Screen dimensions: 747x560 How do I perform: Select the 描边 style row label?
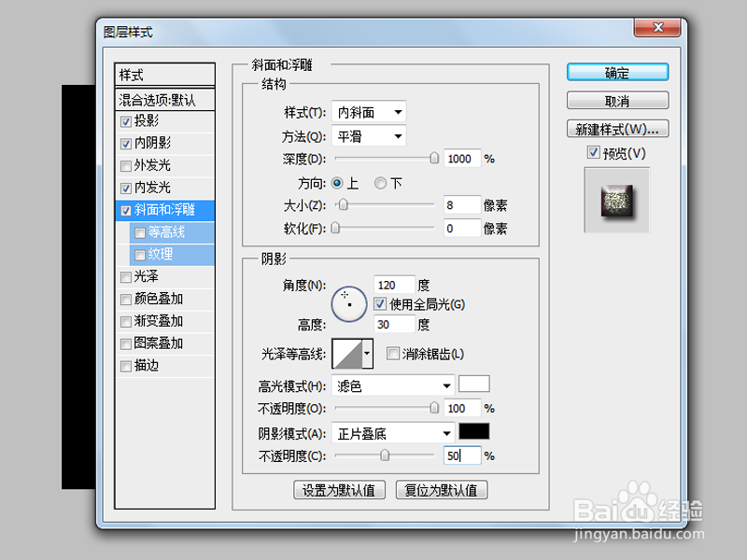coord(147,365)
